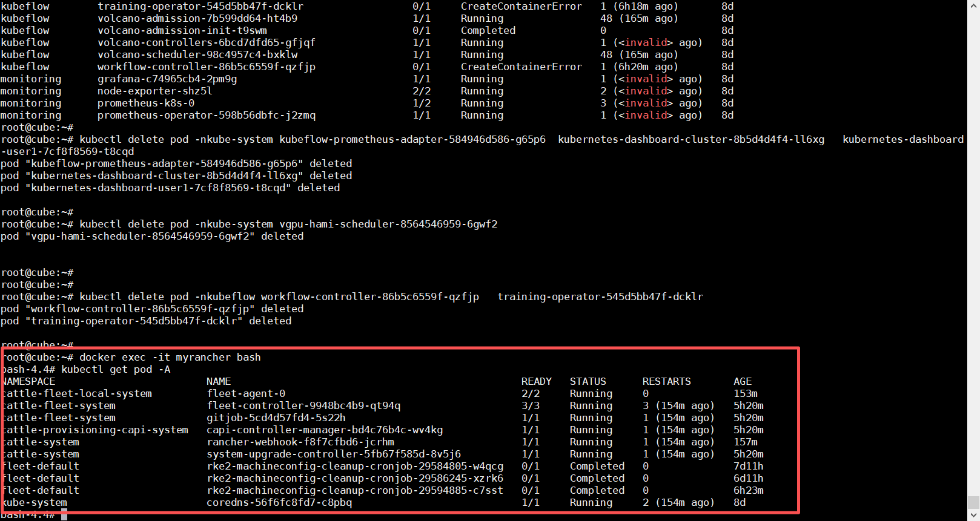Click the RESTARTS column header
Image resolution: width=980 pixels, height=521 pixels.
[667, 381]
